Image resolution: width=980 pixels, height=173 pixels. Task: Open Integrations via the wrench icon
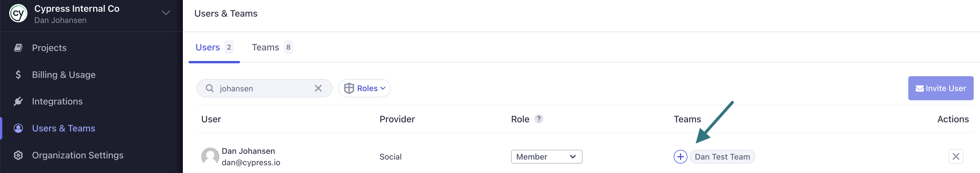point(18,101)
